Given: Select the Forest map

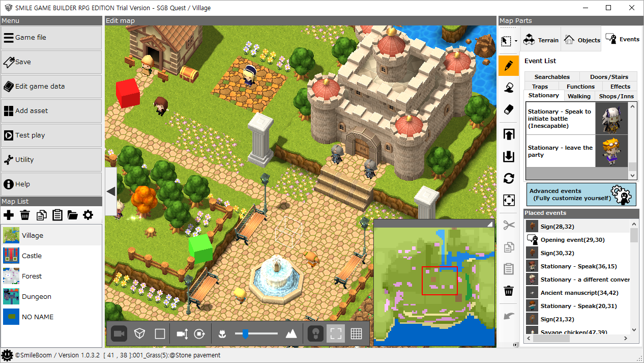Looking at the screenshot, I should [x=51, y=276].
